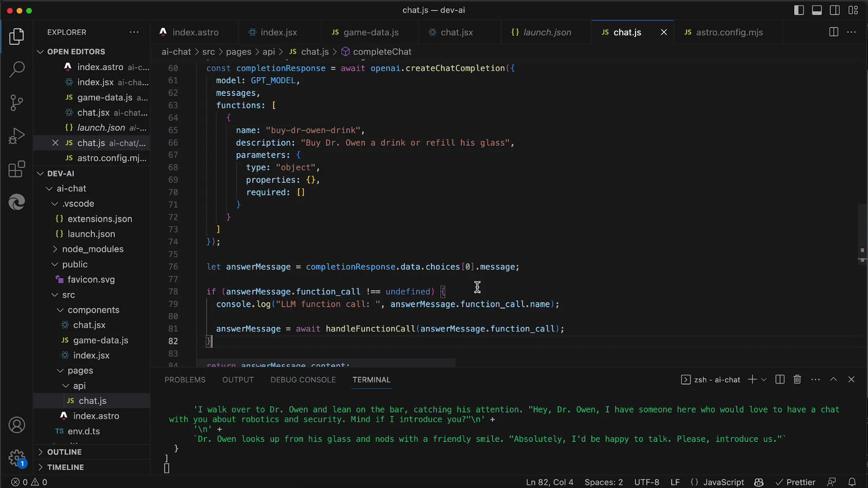868x488 pixels.
Task: Expand the Timeline section
Action: (65, 467)
